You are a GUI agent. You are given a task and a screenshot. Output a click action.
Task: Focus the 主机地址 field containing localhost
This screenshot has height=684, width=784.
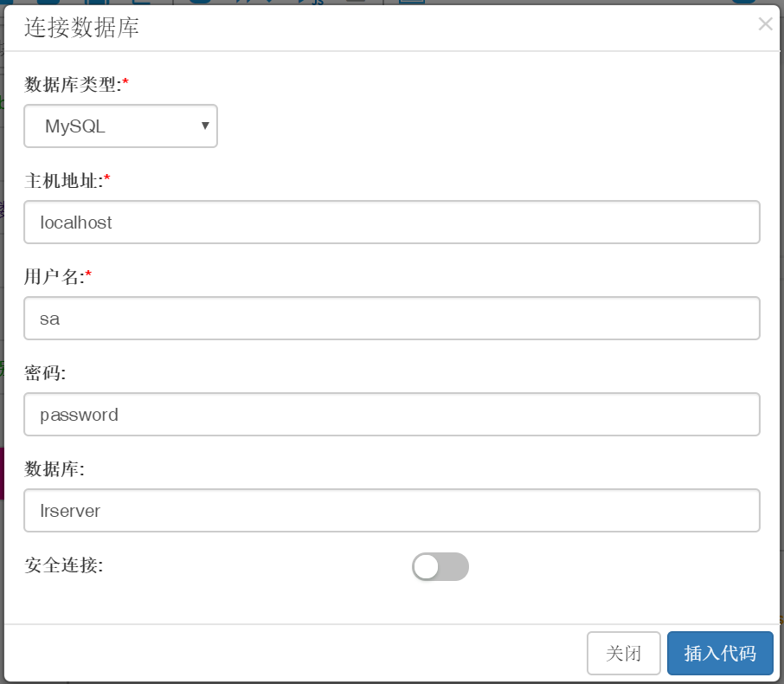pyautogui.click(x=391, y=223)
